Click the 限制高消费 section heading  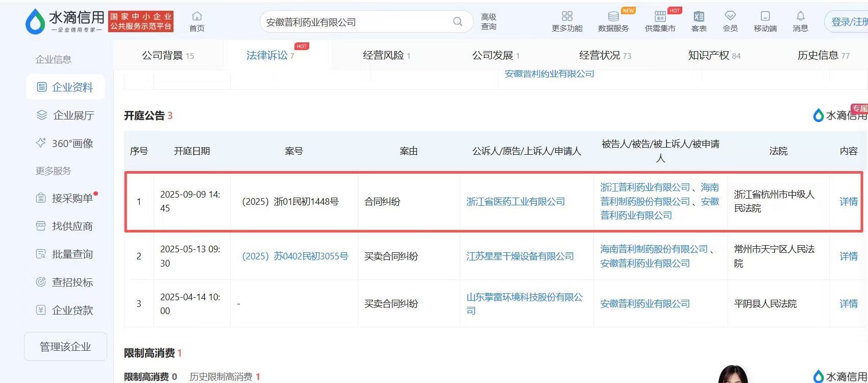click(153, 353)
